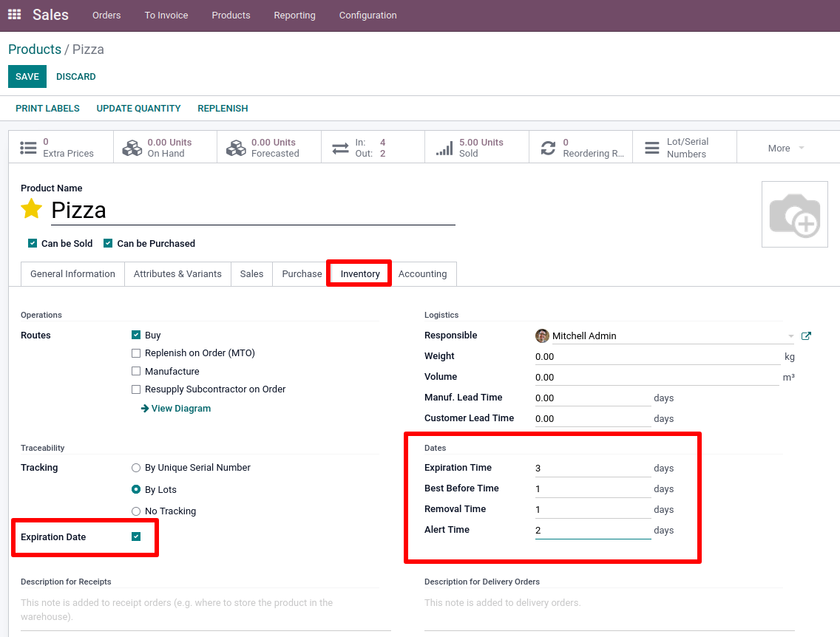Enable Replenish on Order (MTO) route

(136, 352)
